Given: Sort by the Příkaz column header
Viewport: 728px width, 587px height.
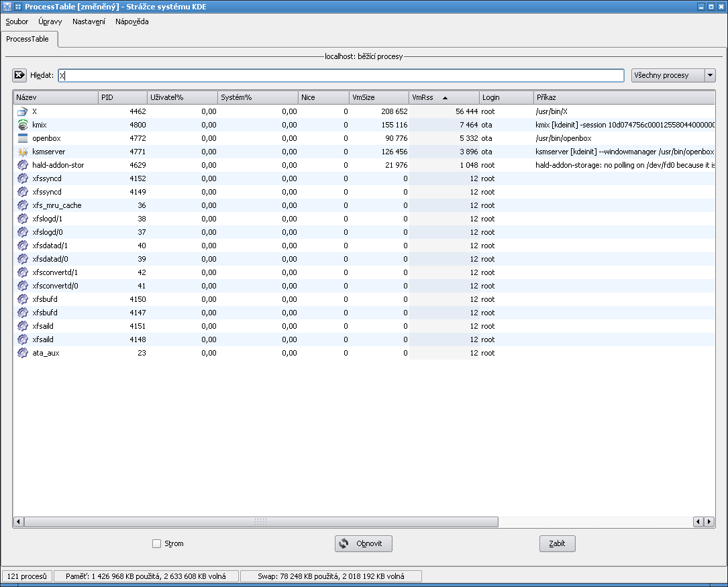Looking at the screenshot, I should point(624,97).
